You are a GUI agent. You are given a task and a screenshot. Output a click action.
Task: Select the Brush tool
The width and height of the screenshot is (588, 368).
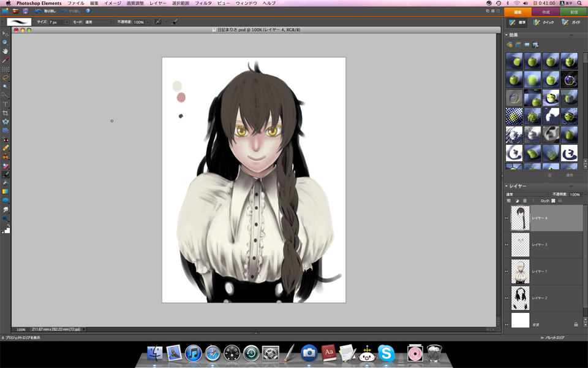click(x=6, y=175)
